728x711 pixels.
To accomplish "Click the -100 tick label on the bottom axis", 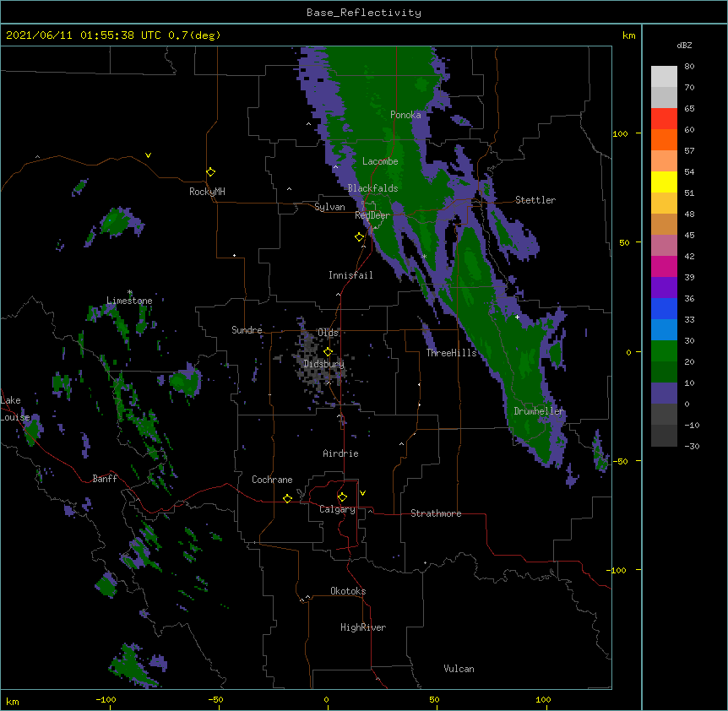I will [x=106, y=699].
